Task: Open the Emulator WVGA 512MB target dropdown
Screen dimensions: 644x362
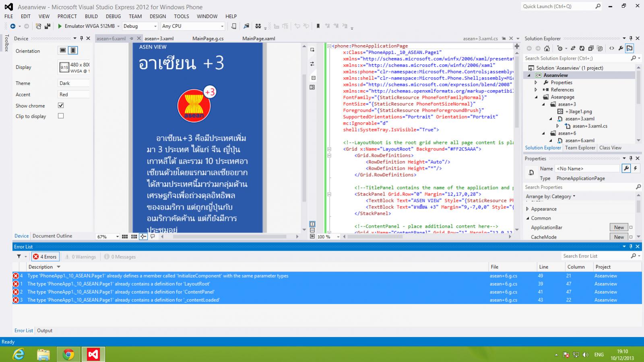Action: click(x=118, y=26)
